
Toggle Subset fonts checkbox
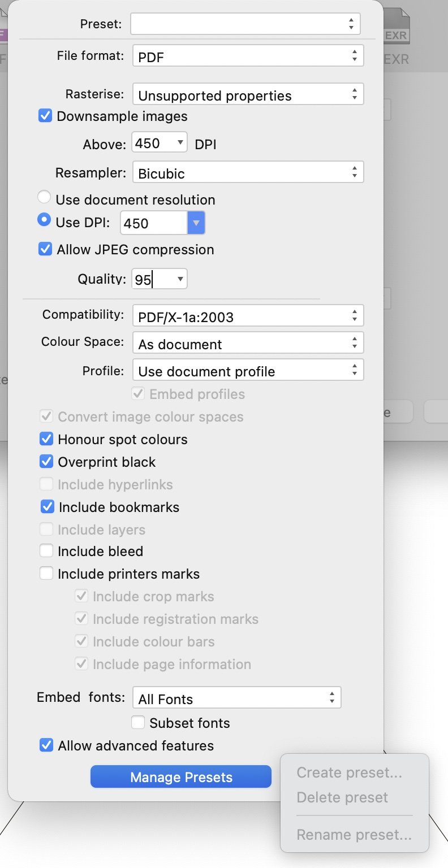[x=138, y=723]
